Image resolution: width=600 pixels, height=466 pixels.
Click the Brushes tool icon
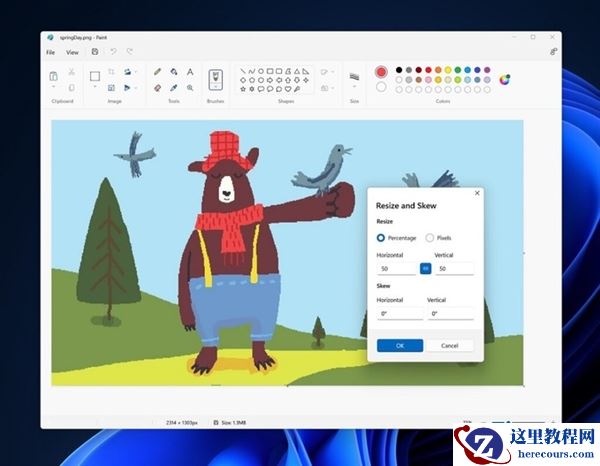point(214,77)
